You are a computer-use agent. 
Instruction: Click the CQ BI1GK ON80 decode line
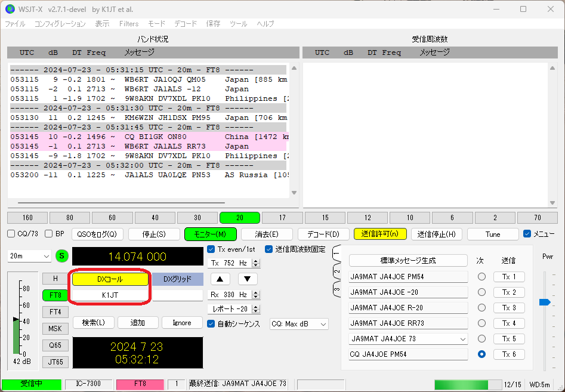[x=148, y=137]
